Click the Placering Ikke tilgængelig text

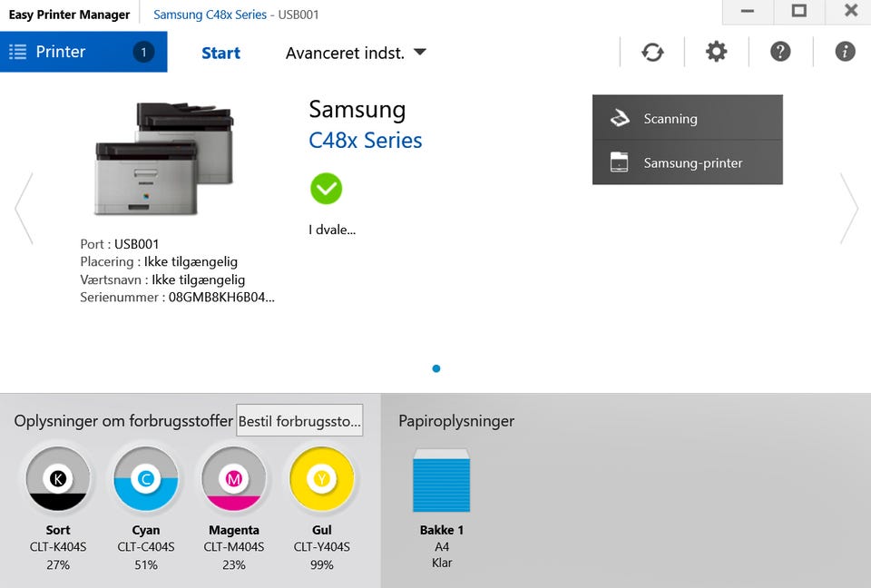[x=159, y=261]
